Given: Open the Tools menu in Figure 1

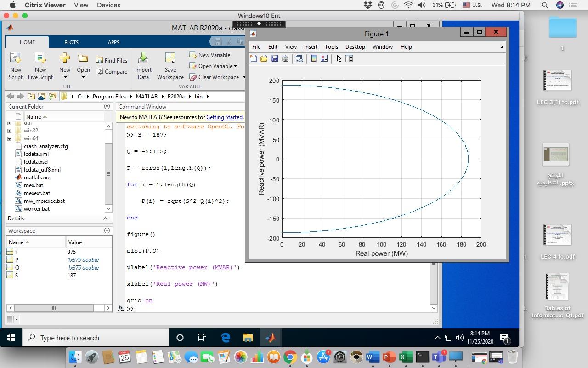Looking at the screenshot, I should click(331, 47).
